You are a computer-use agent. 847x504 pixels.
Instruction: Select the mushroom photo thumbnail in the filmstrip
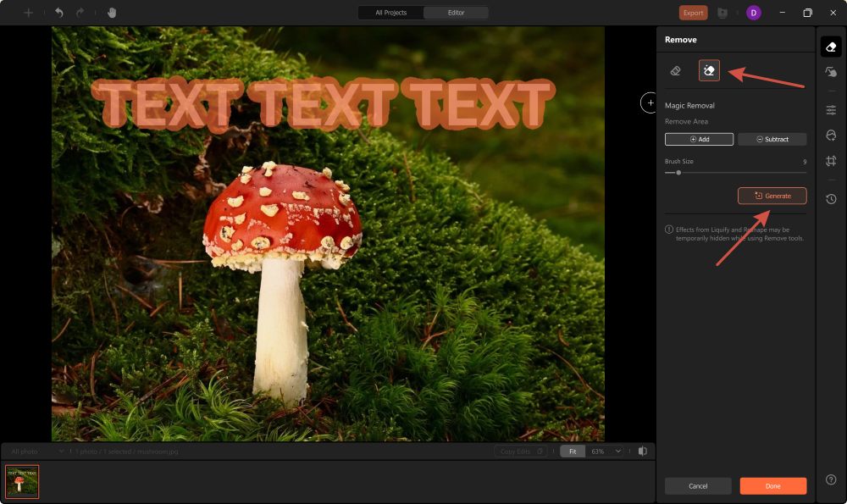tap(21, 480)
